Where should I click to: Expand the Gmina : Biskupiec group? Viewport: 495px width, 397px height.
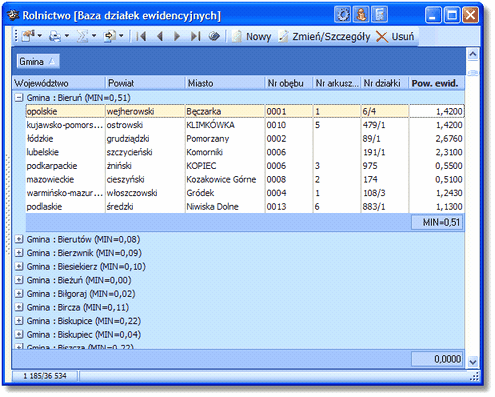(19, 335)
